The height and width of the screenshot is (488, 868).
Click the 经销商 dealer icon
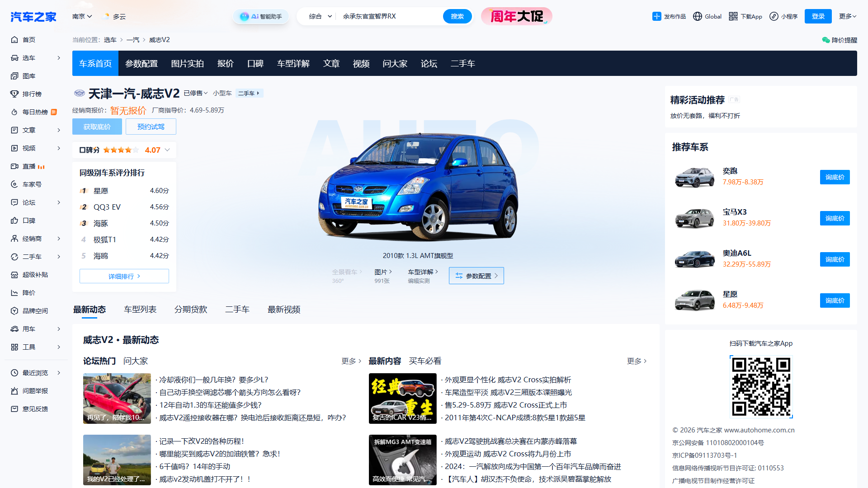(14, 239)
